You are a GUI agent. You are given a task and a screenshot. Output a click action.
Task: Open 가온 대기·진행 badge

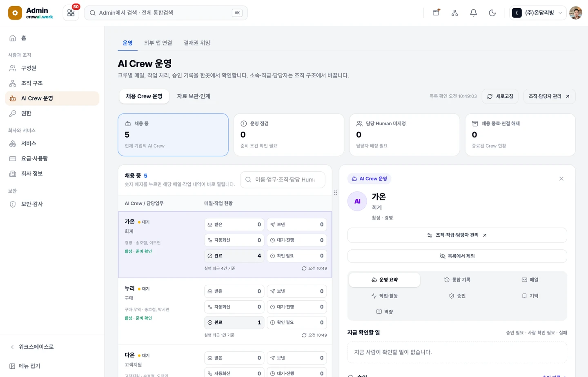(297, 240)
